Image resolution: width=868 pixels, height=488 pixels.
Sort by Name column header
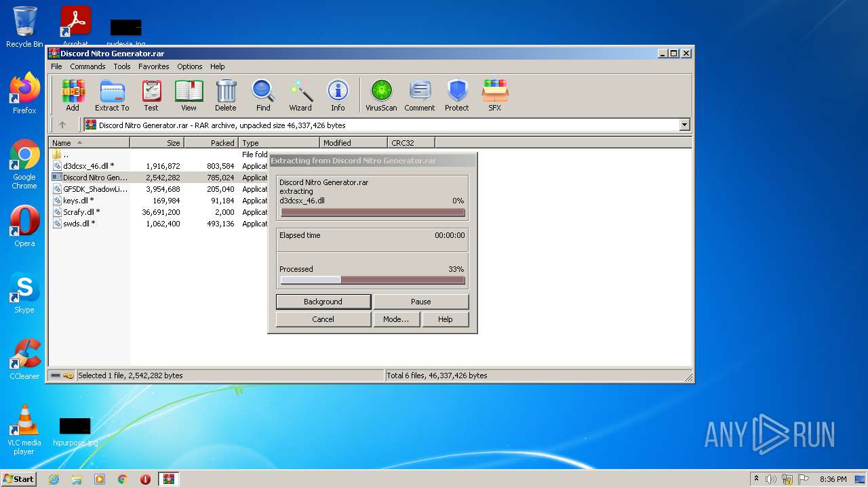tap(90, 143)
